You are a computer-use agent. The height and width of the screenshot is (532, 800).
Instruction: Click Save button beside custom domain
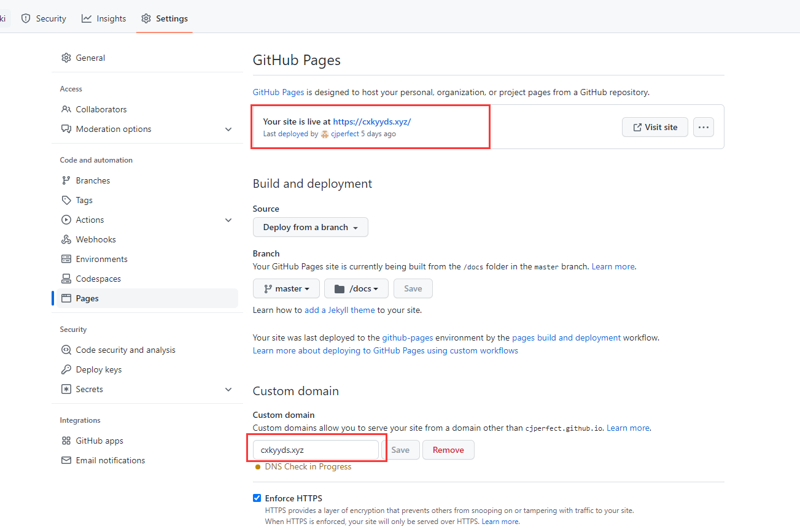400,450
